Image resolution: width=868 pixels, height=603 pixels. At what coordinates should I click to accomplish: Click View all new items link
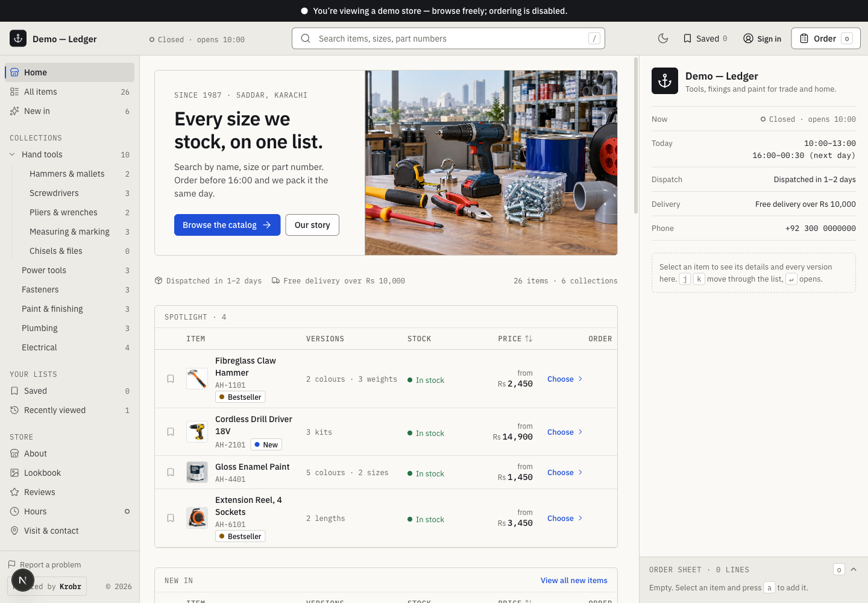coord(574,580)
